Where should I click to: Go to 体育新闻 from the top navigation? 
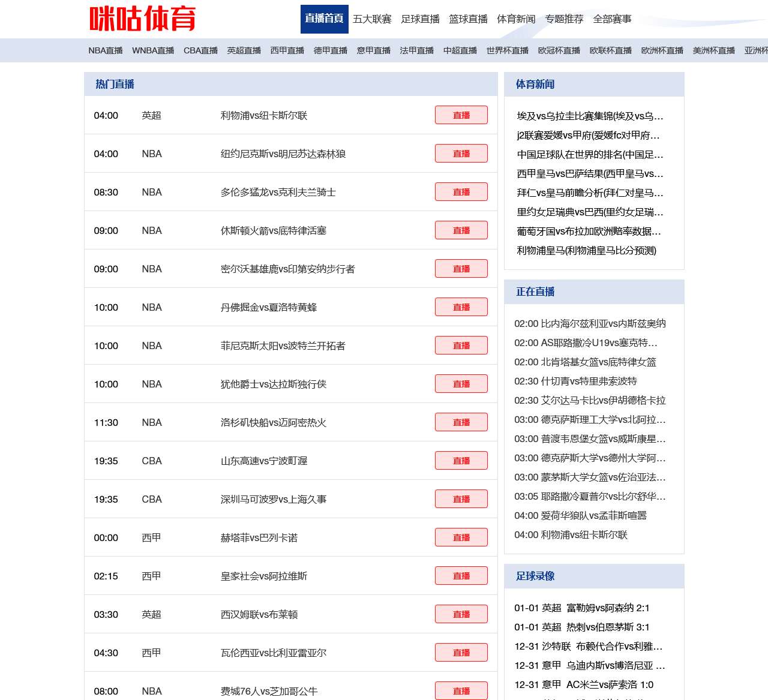[515, 19]
